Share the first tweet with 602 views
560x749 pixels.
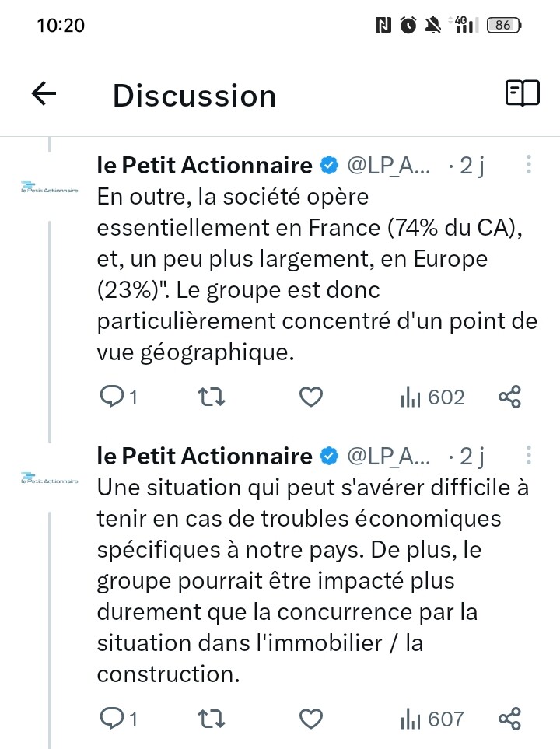pos(509,397)
